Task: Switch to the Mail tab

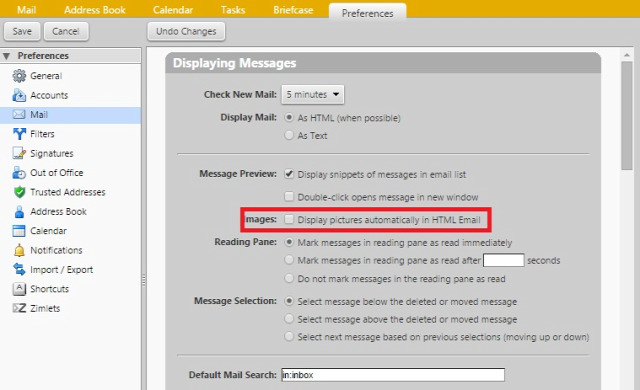Action: [x=27, y=9]
